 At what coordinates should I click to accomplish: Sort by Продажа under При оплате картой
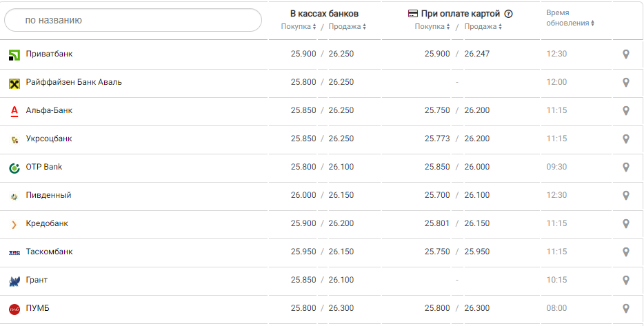coord(483,27)
